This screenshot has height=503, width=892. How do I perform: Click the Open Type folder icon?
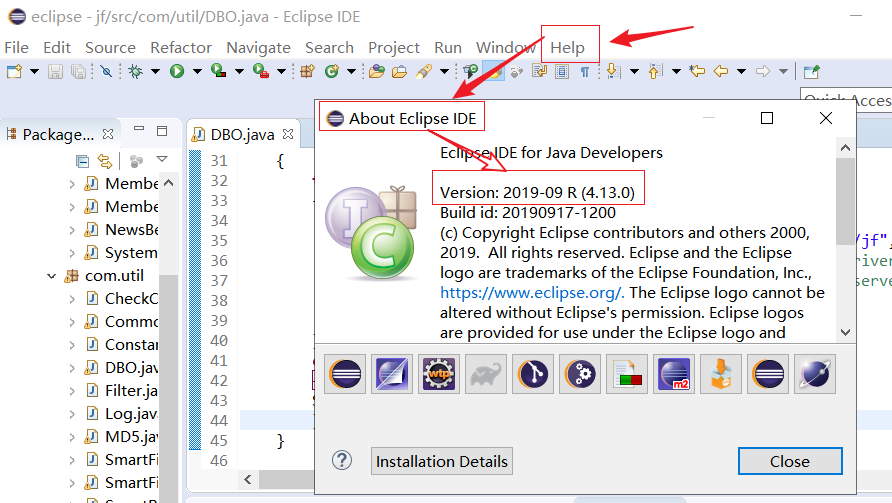click(377, 72)
